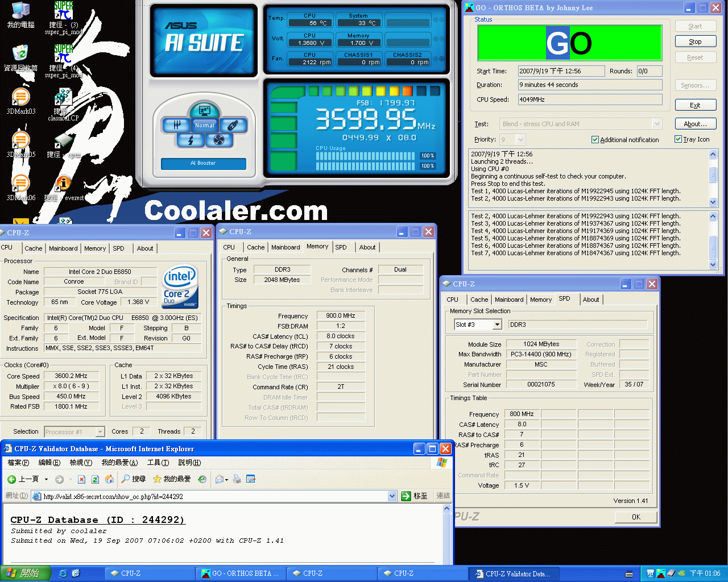This screenshot has height=582, width=728.
Task: Click the Stop button in ORTHOS
Action: [695, 41]
